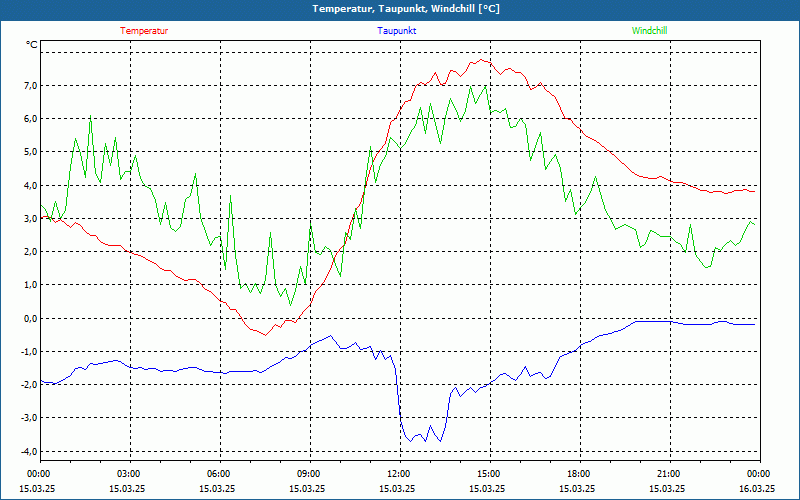Click the red Temperatur legend label
The image size is (800, 500).
[144, 31]
